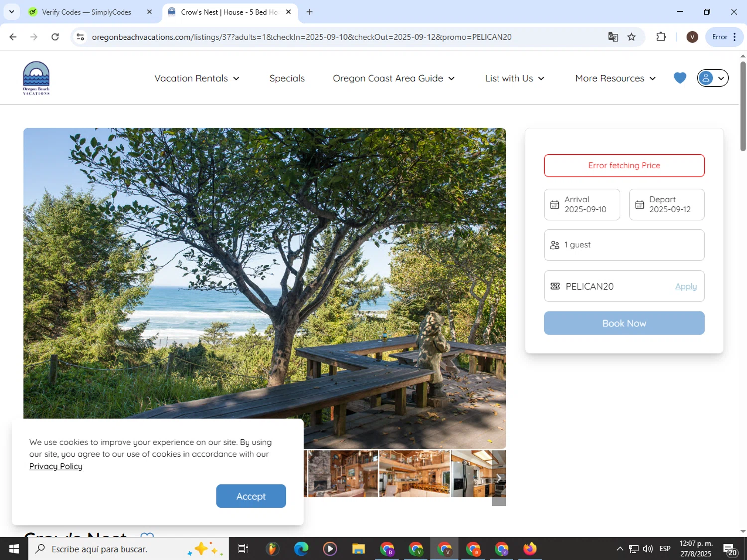Show hidden system tray icons
This screenshot has width=747, height=560.
[620, 549]
